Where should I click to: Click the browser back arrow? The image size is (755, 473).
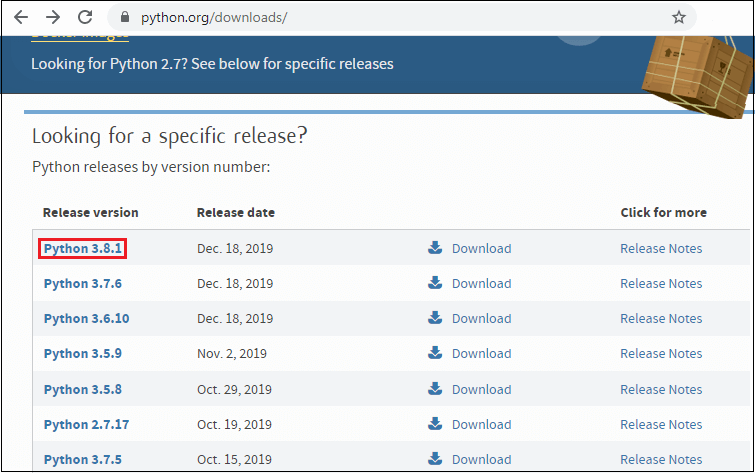pyautogui.click(x=21, y=17)
